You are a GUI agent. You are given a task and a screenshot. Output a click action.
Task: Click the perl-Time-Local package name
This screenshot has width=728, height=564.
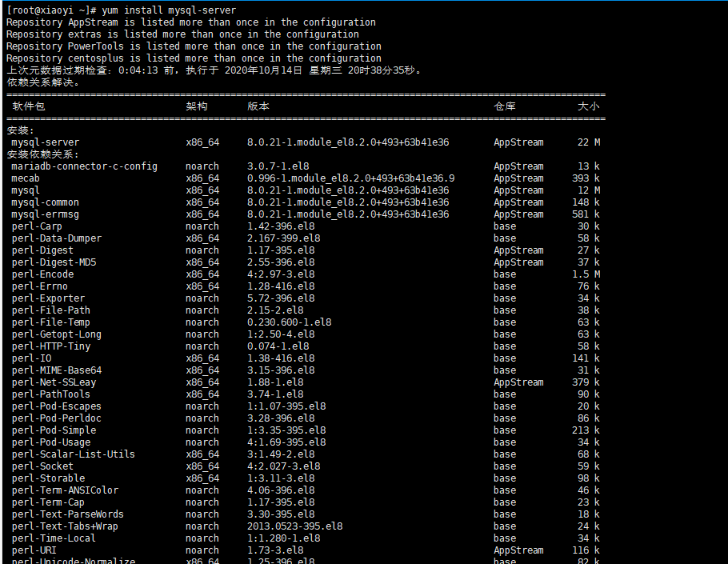pos(54,538)
